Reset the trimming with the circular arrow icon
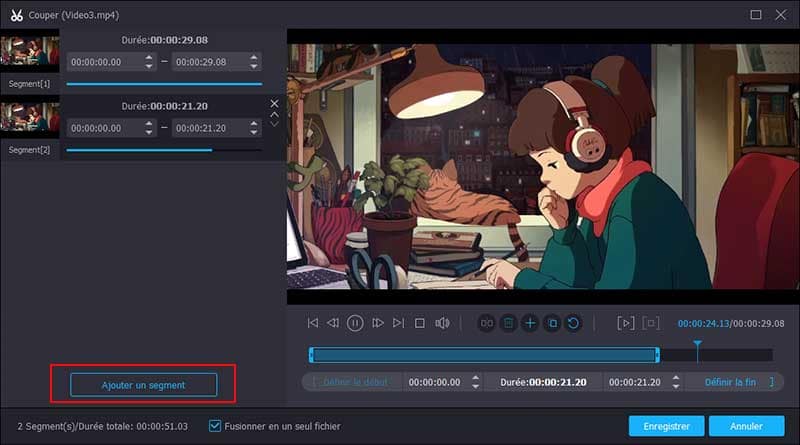 [x=573, y=323]
